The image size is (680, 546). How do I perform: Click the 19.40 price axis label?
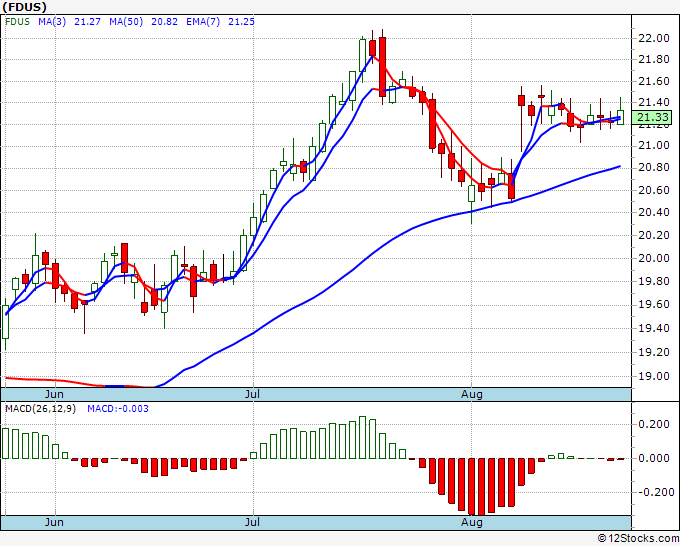[x=654, y=328]
